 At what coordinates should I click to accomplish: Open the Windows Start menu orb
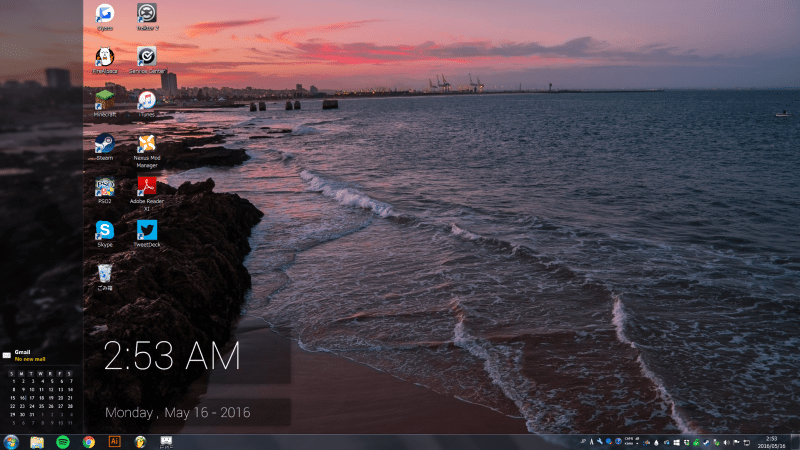pos(11,441)
